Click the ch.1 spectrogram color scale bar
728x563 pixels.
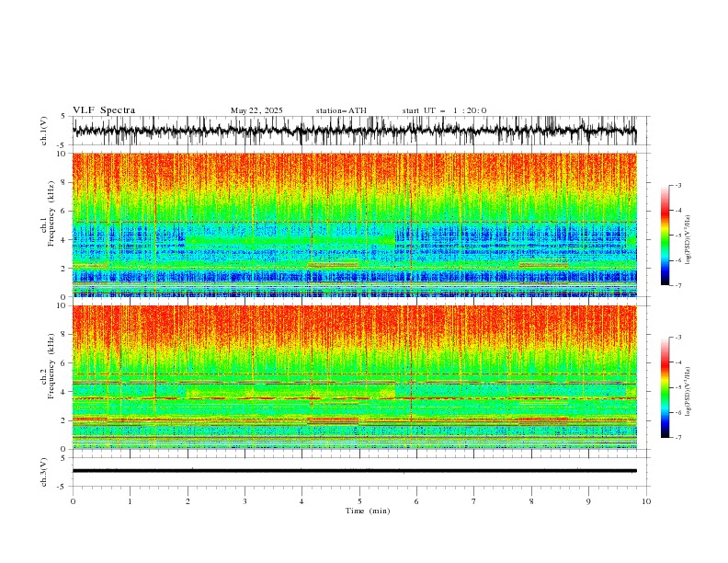point(665,236)
